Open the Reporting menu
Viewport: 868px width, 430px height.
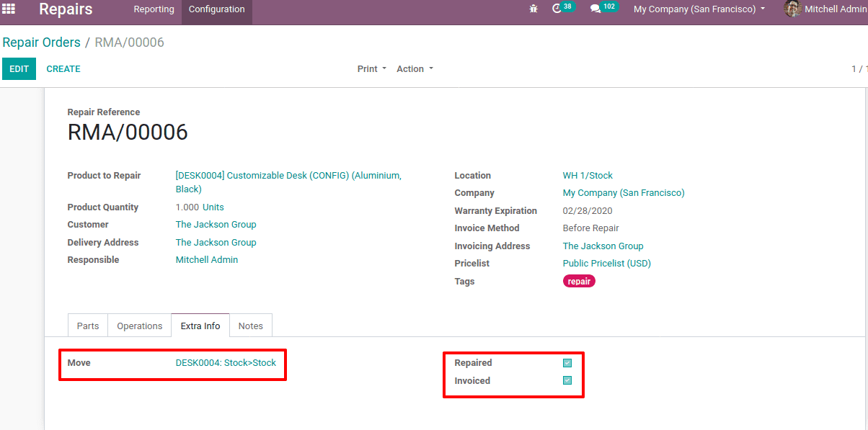(154, 9)
